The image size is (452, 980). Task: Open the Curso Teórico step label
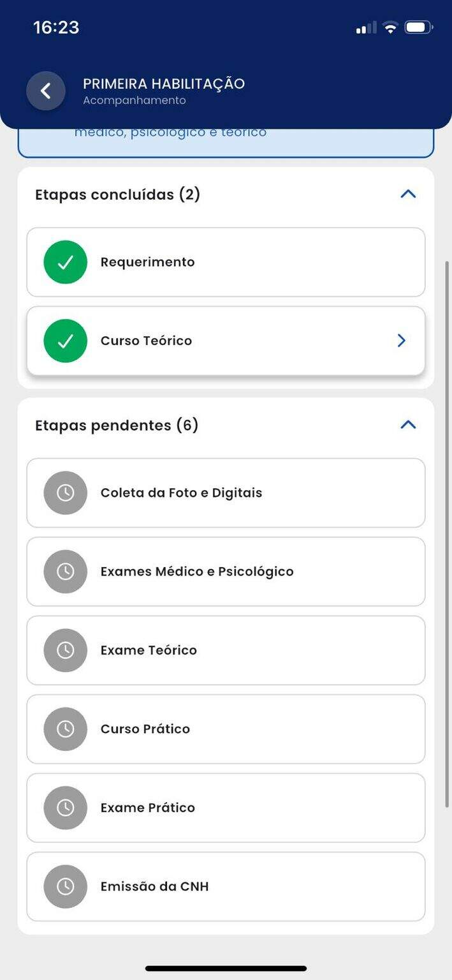tap(146, 341)
